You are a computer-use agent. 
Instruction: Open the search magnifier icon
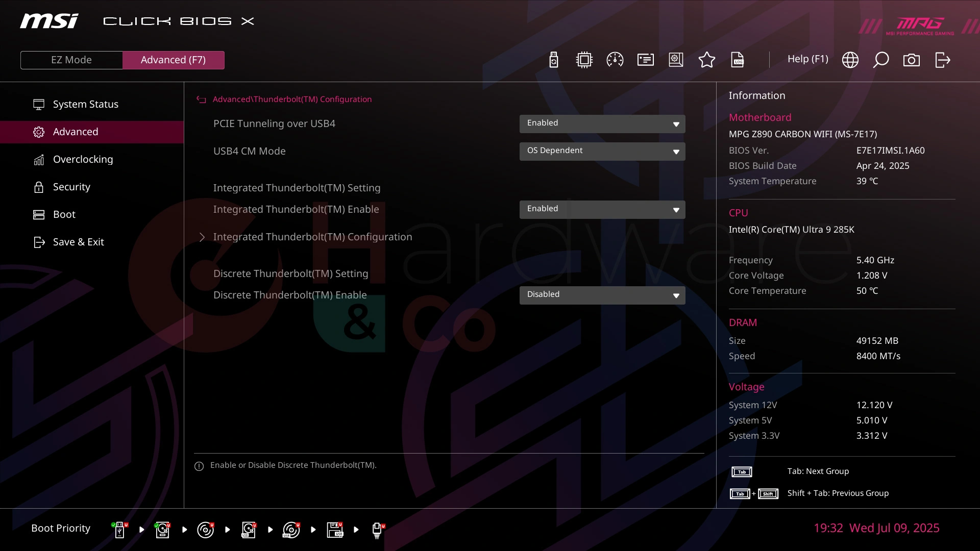pos(880,60)
